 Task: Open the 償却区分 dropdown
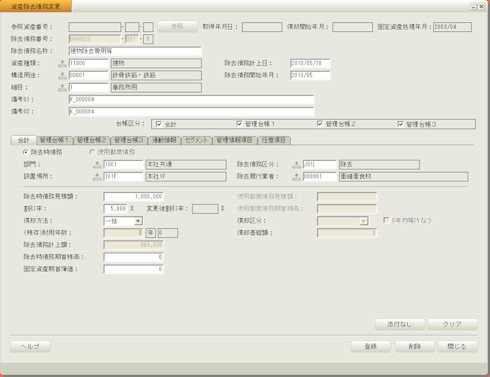point(364,221)
